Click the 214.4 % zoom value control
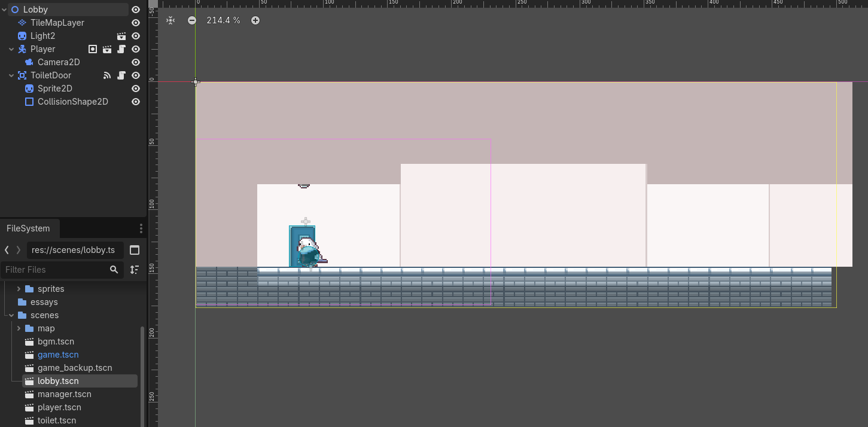This screenshot has height=427, width=868. (x=223, y=20)
